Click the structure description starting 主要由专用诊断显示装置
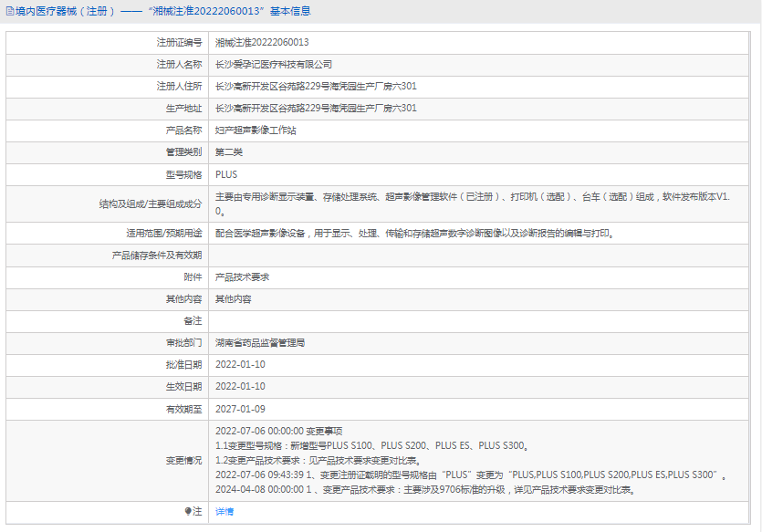Viewport: 762px width, 532px height. coord(473,203)
